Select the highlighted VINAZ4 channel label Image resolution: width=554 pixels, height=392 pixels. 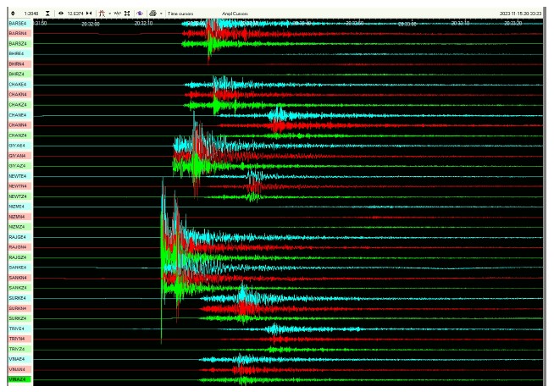pos(18,379)
